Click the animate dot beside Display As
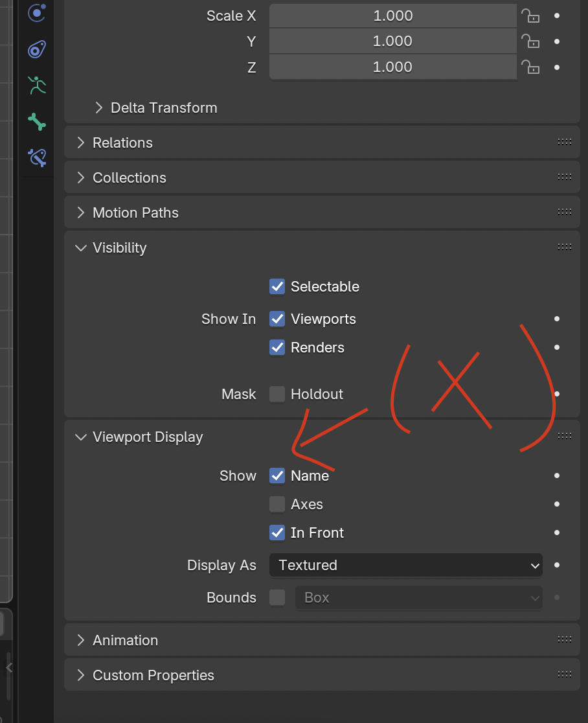Viewport: 588px width, 723px height. coord(557,565)
